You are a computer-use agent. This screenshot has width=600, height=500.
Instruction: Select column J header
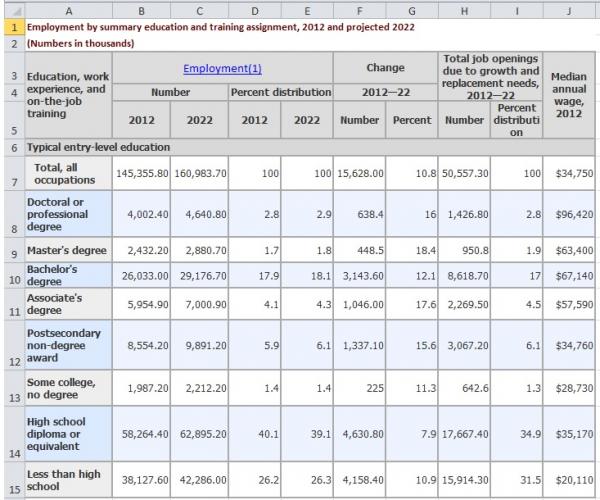tap(569, 9)
